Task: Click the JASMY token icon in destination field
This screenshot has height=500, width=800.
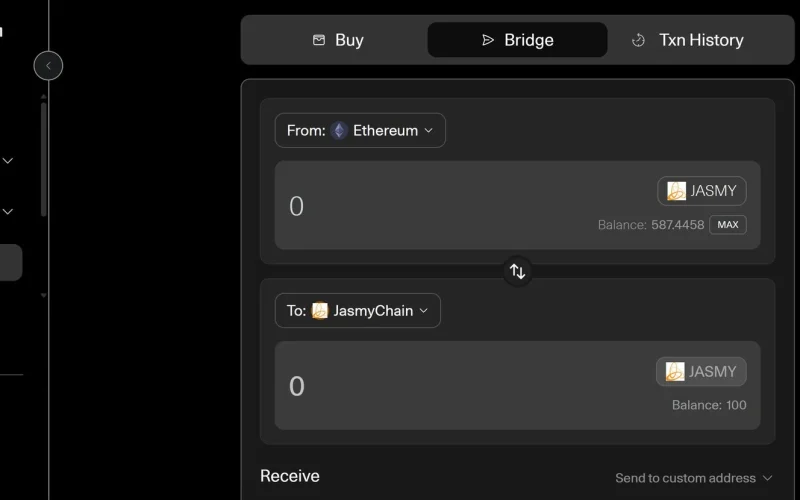Action: (676, 372)
